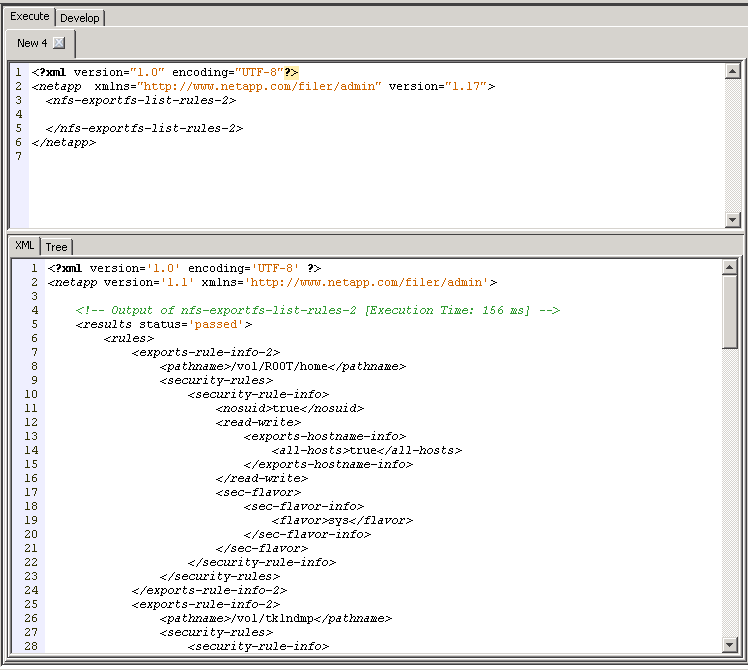Viewport: 748px width, 670px height.
Task: Switch to the Execute tab
Action: tap(29, 17)
